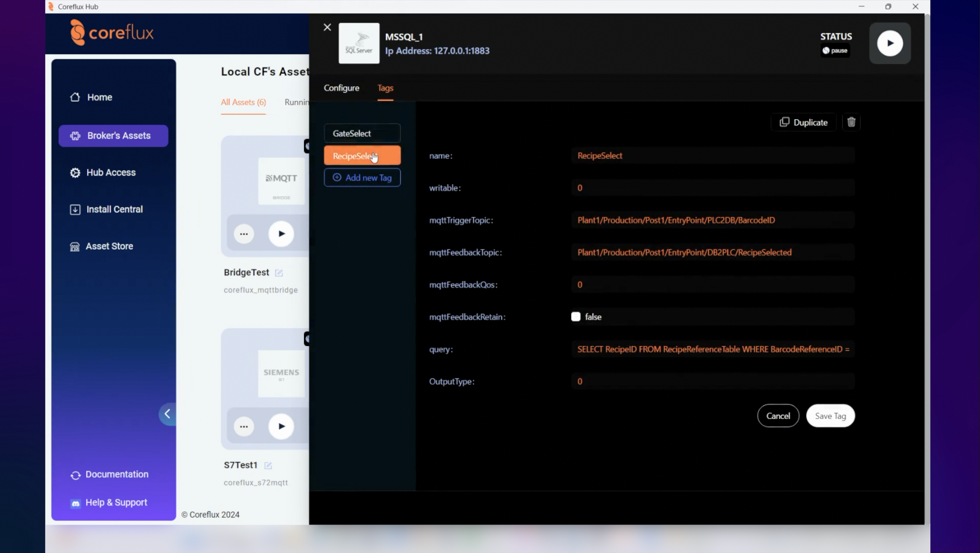Switch to the Configure tab
The width and height of the screenshot is (980, 553).
341,88
